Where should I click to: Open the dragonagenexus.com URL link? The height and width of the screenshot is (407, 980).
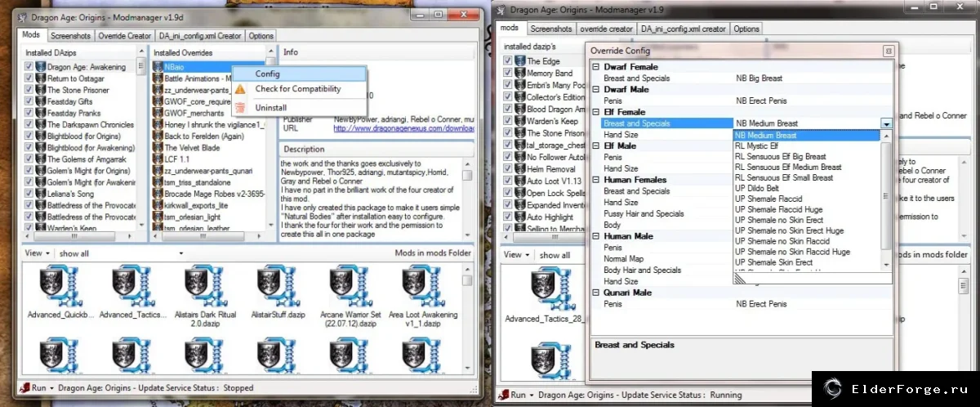tap(403, 128)
